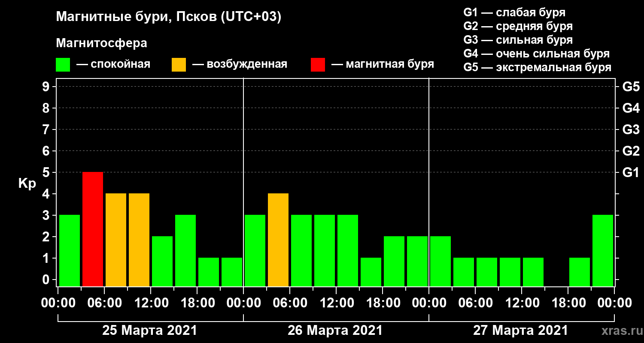The width and height of the screenshot is (644, 343).
Task: Click the 'G3 — сильная буря' legend line
Action: point(518,40)
